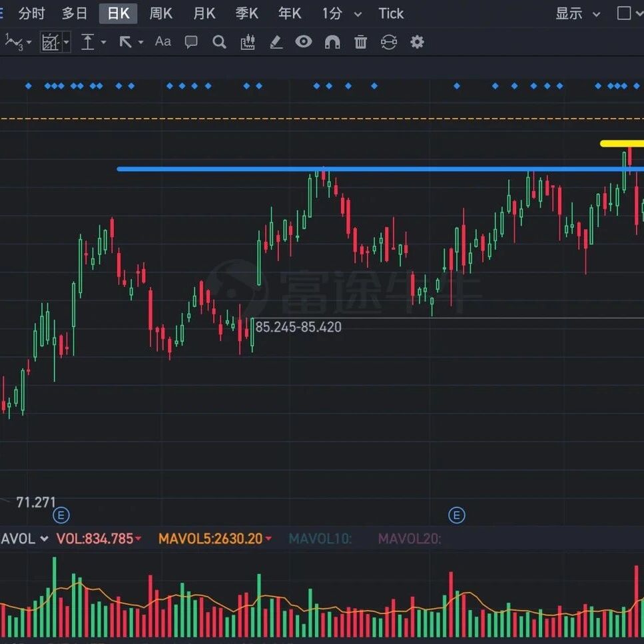Open the 显示 display options menu
This screenshot has height=644, width=644.
tap(569, 13)
